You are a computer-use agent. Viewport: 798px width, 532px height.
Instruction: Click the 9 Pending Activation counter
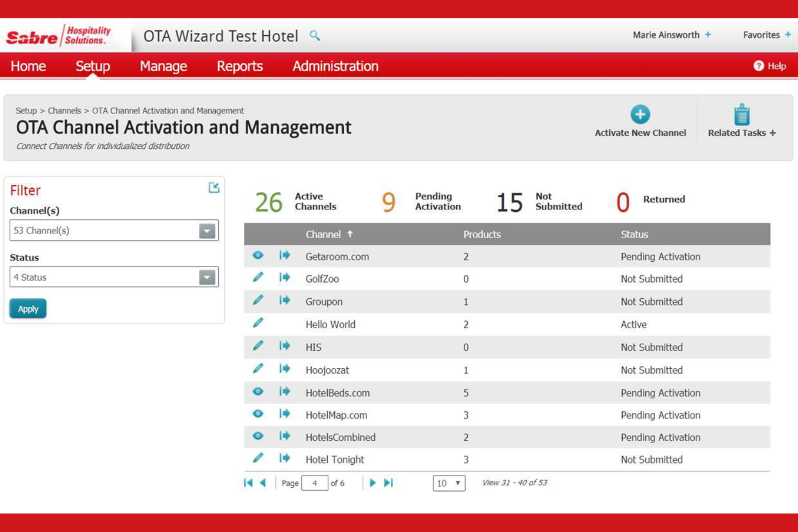click(x=421, y=202)
